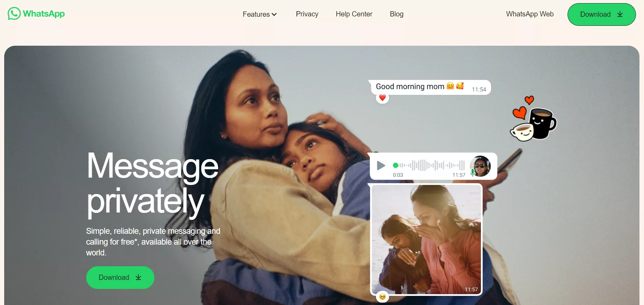Click the green voice message progress dot

tap(395, 165)
